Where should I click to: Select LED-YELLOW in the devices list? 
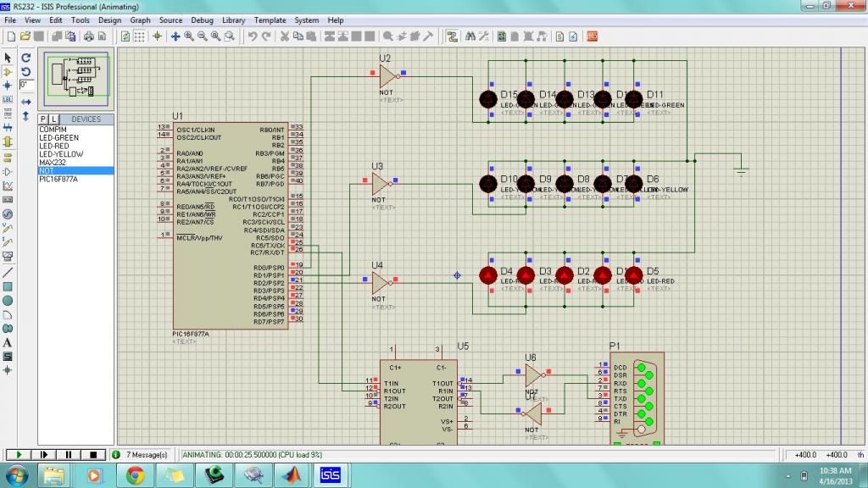(x=61, y=154)
